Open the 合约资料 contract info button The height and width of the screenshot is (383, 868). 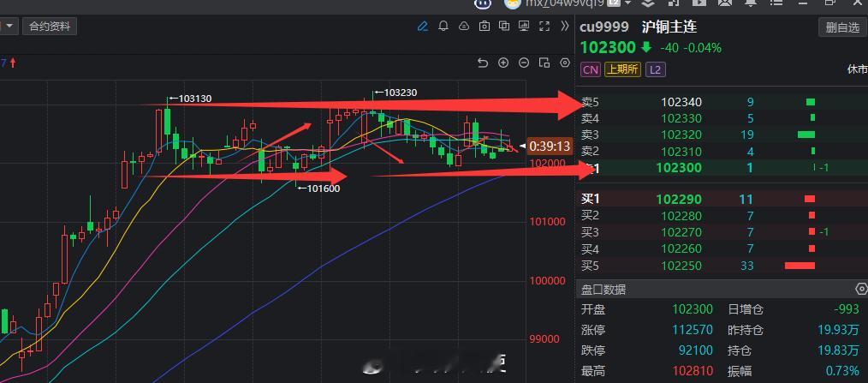[50, 26]
